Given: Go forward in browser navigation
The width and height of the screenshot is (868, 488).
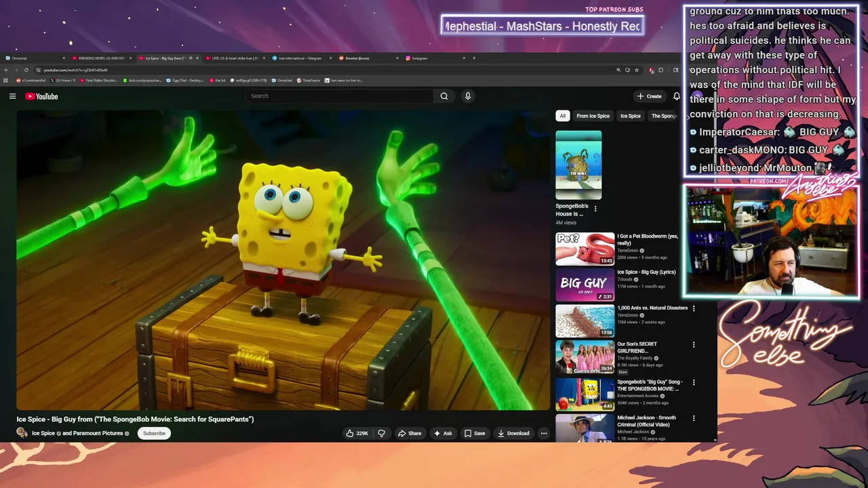Looking at the screenshot, I should pyautogui.click(x=16, y=70).
